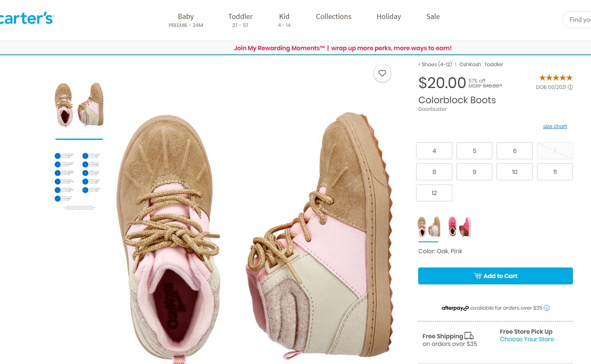Select shoe size 4
This screenshot has height=364, width=591.
coord(434,151)
